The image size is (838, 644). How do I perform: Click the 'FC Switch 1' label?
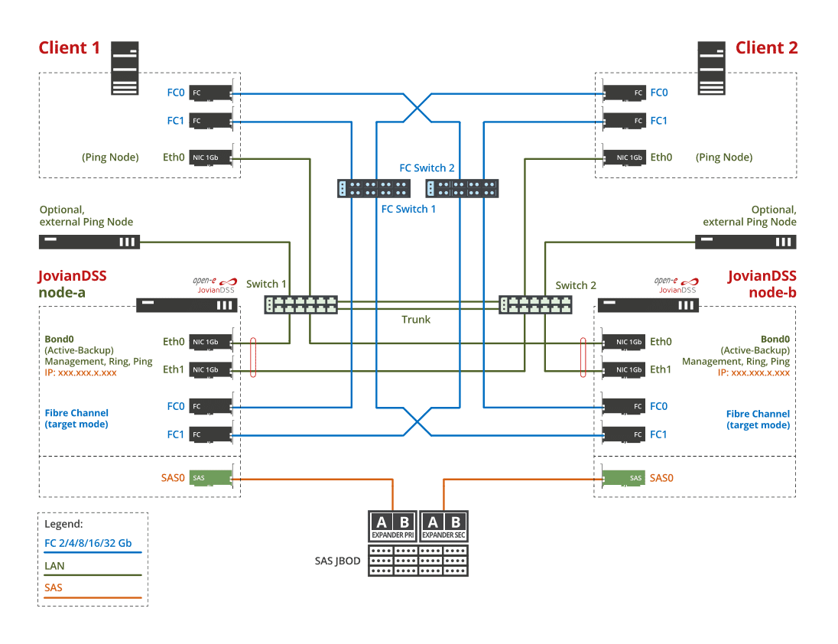click(x=408, y=209)
